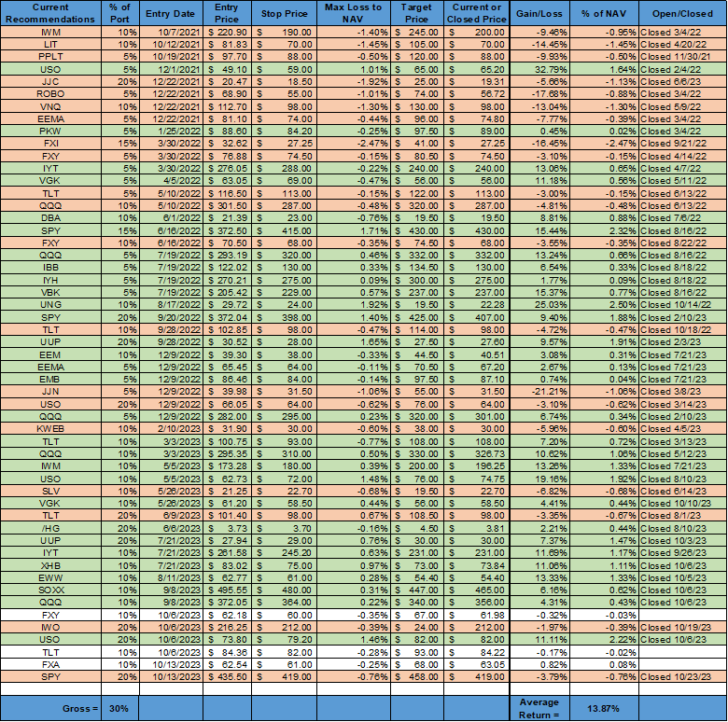Select the IWO ticker cell
The width and height of the screenshot is (728, 722).
[x=50, y=628]
